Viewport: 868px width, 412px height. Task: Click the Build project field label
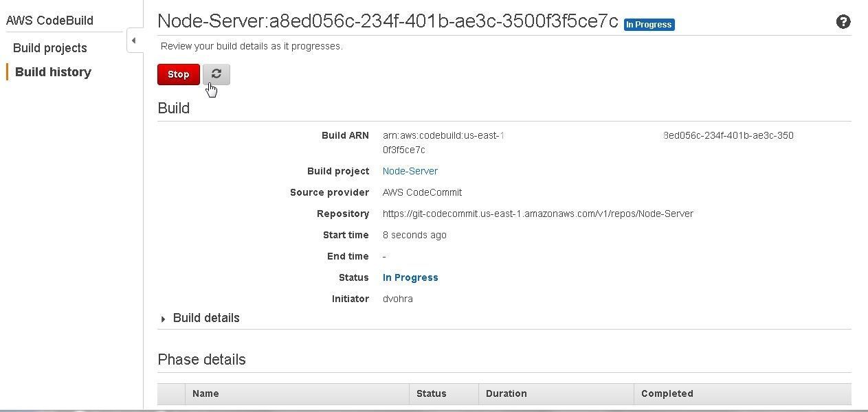point(338,171)
